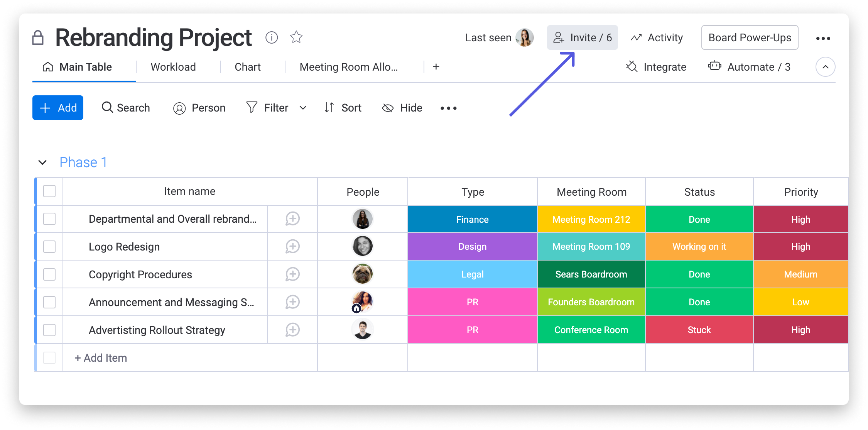The image size is (868, 430).
Task: Toggle the Hide columns icon
Action: click(x=402, y=108)
